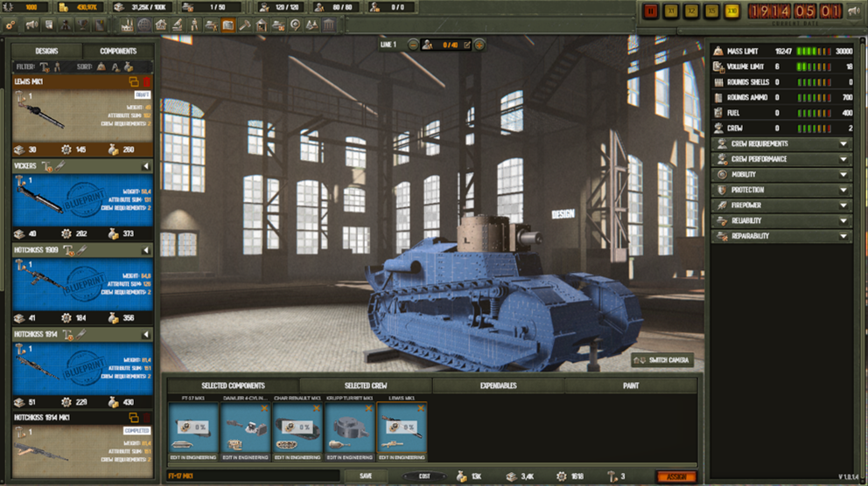Screen dimensions: 868x486
Task: Open the factory production icon
Action: pyautogui.click(x=127, y=24)
